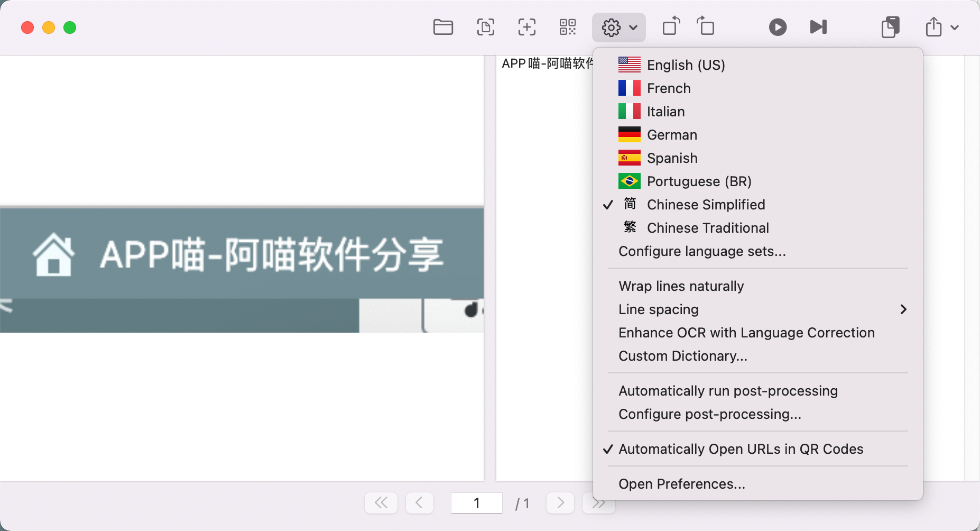
Task: Select French language
Action: (x=758, y=88)
